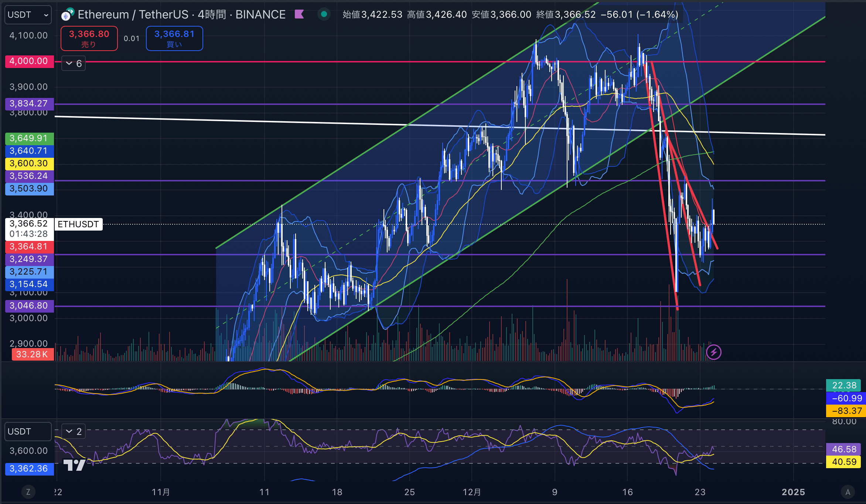866x504 pixels.
Task: Click the A auto-scale button at bottom right
Action: click(x=848, y=492)
